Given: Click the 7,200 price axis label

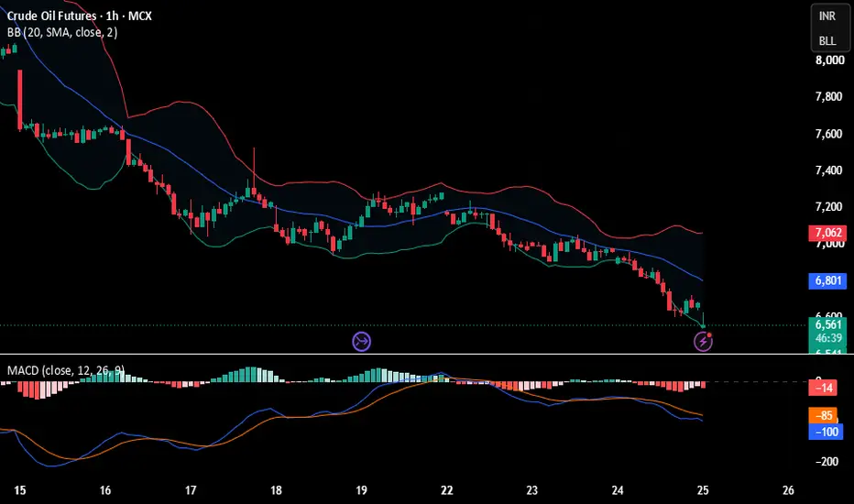Looking at the screenshot, I should click(x=829, y=207).
